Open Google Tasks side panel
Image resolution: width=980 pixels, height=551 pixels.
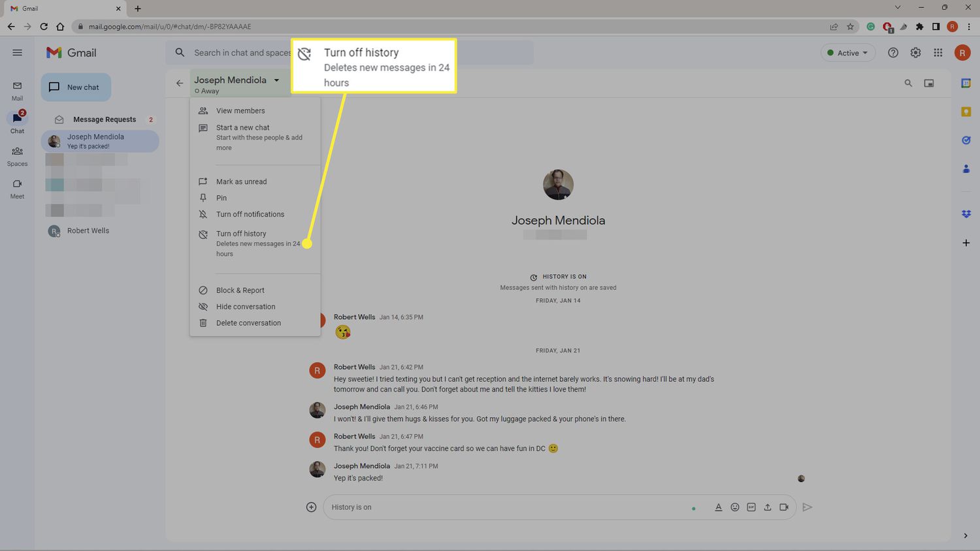(966, 140)
